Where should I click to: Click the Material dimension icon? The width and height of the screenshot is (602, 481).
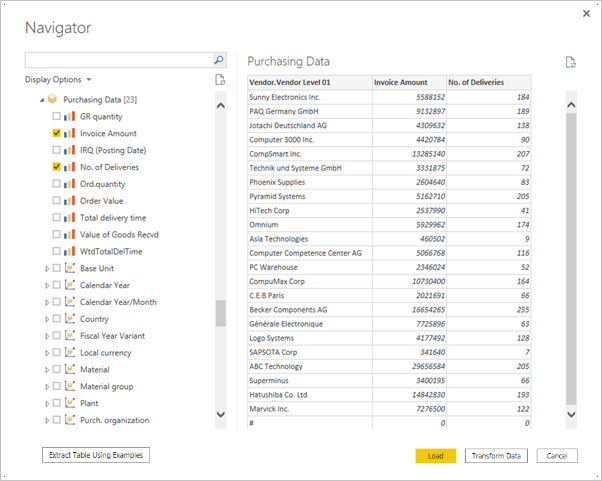click(x=69, y=369)
